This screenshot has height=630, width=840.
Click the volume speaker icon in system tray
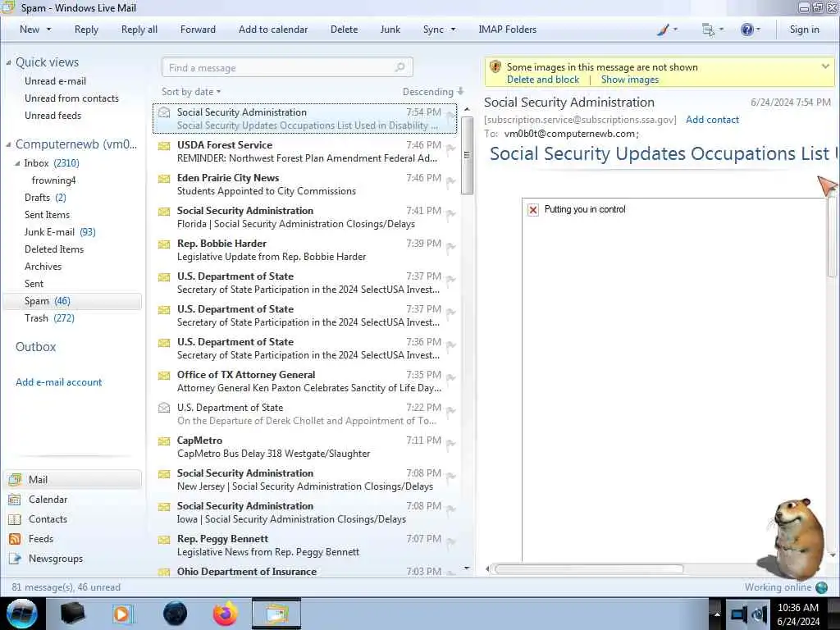[x=760, y=614]
